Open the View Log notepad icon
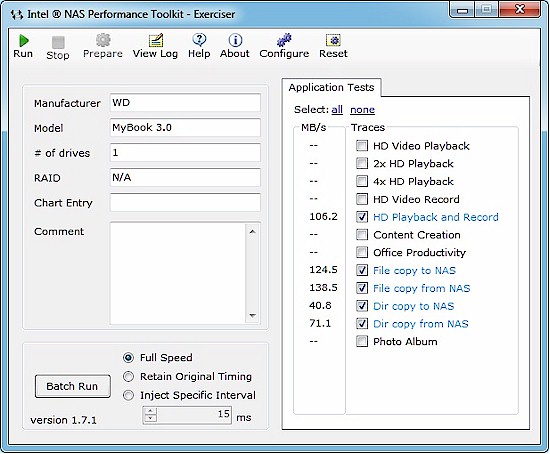550x454 pixels. click(156, 40)
